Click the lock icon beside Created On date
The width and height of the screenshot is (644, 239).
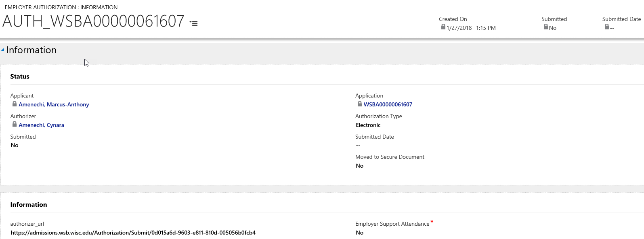coord(443,27)
